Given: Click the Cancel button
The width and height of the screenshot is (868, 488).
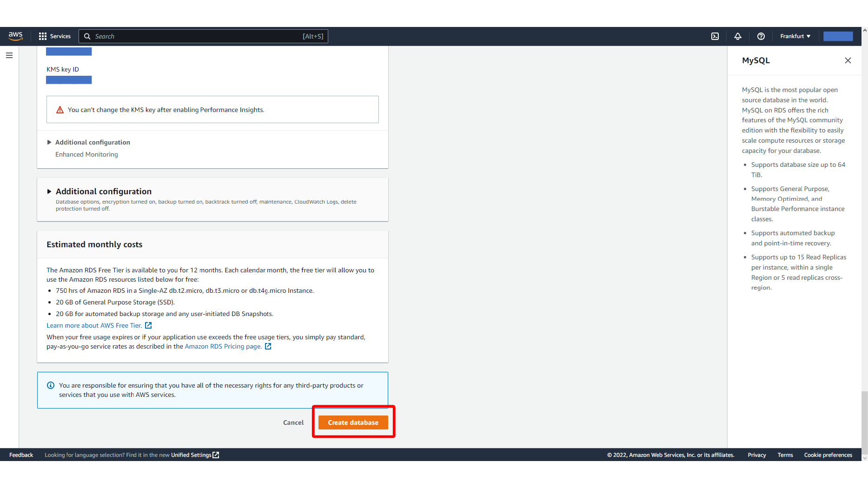Looking at the screenshot, I should point(293,422).
